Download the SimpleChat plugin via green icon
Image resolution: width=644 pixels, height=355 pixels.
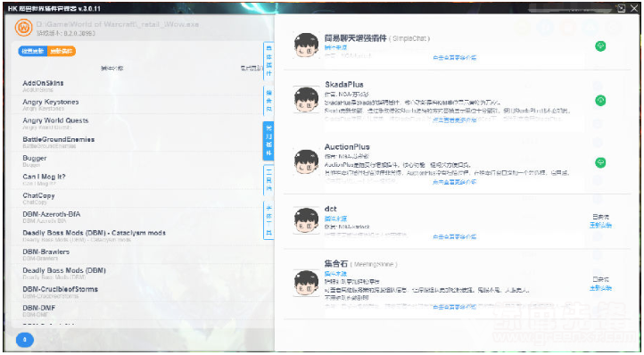pyautogui.click(x=600, y=46)
